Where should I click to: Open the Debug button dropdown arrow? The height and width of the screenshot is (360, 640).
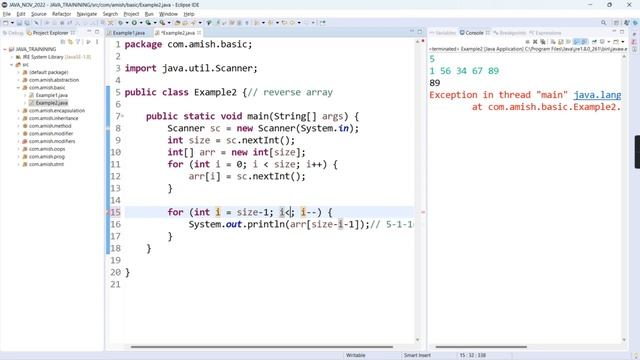coord(127,23)
